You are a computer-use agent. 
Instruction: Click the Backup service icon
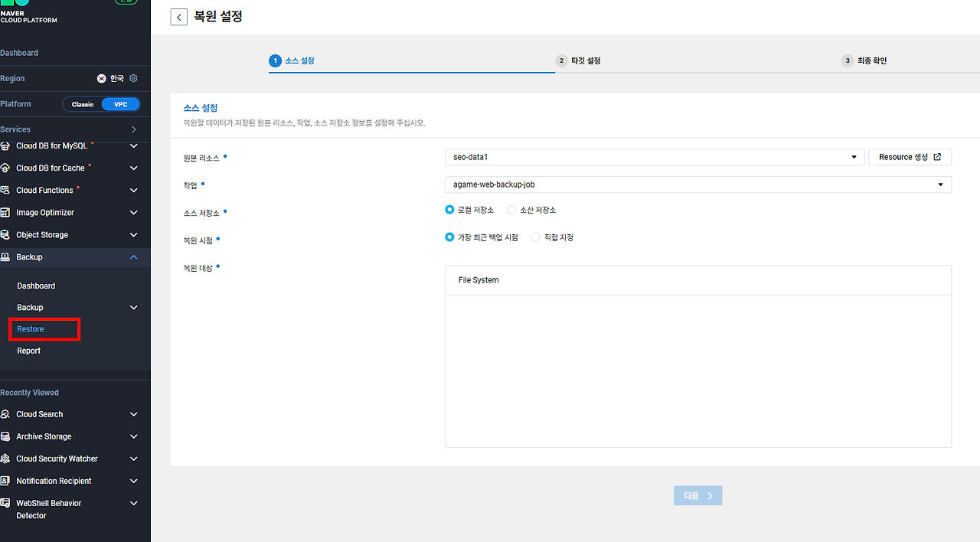[5, 256]
